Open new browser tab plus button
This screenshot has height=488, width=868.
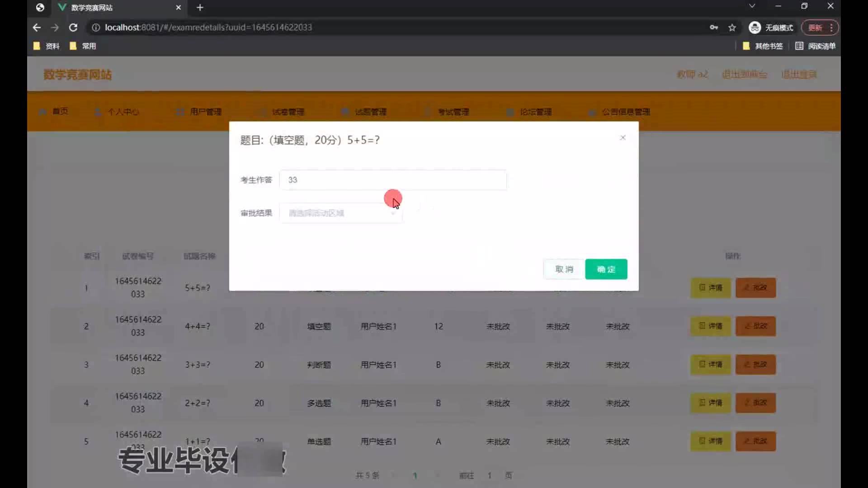click(x=200, y=8)
